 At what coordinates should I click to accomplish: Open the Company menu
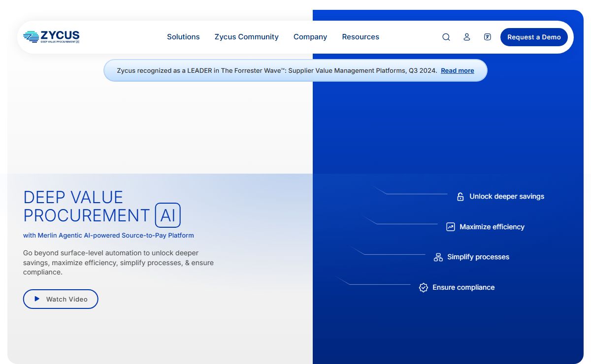click(310, 37)
